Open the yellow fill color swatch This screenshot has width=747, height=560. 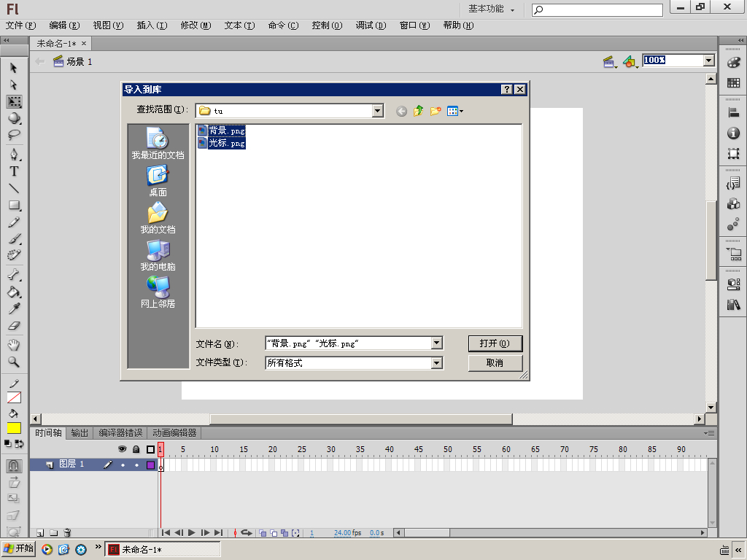(14, 428)
